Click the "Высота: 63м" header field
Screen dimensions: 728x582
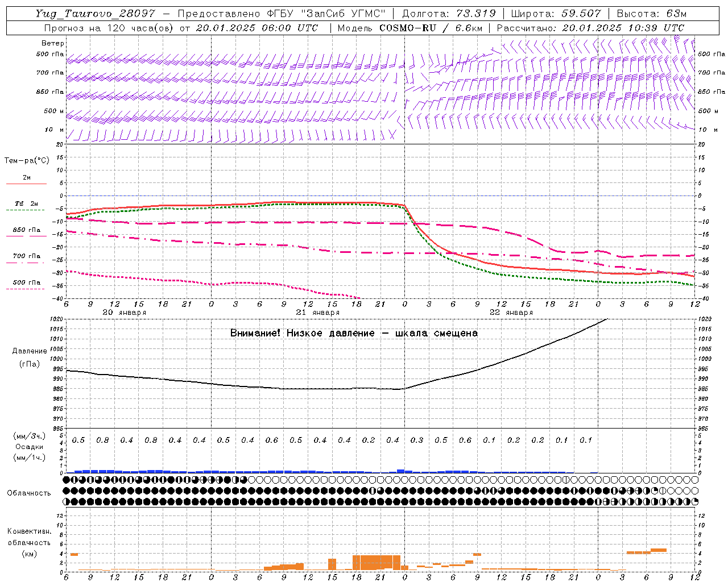[x=651, y=14]
